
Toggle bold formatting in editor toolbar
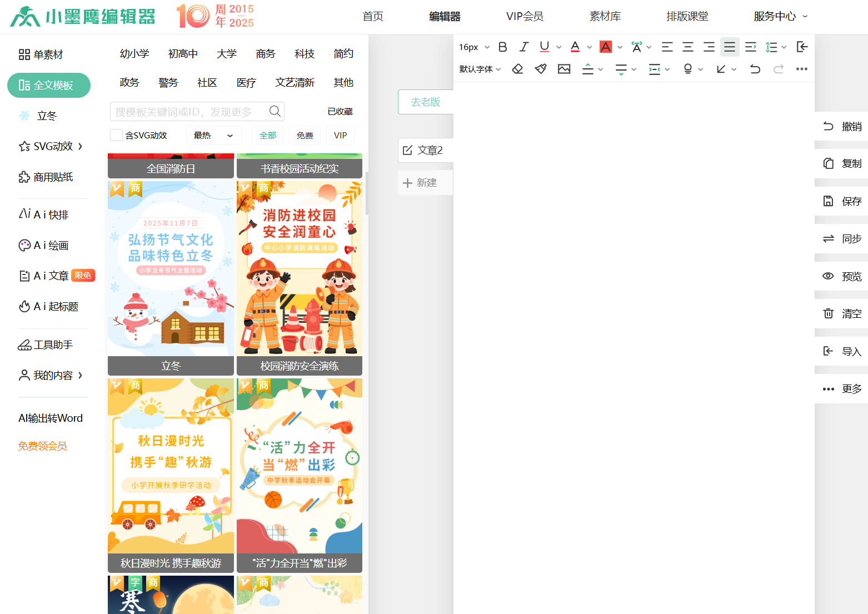[x=503, y=47]
